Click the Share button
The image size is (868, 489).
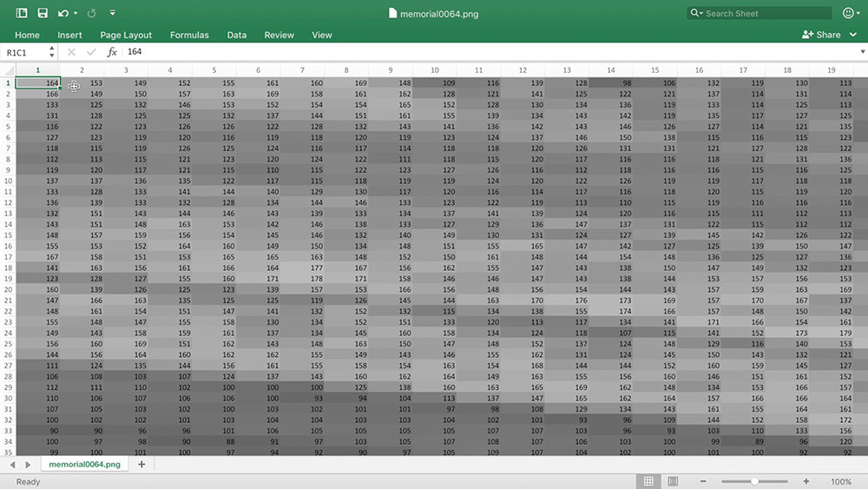pyautogui.click(x=821, y=35)
